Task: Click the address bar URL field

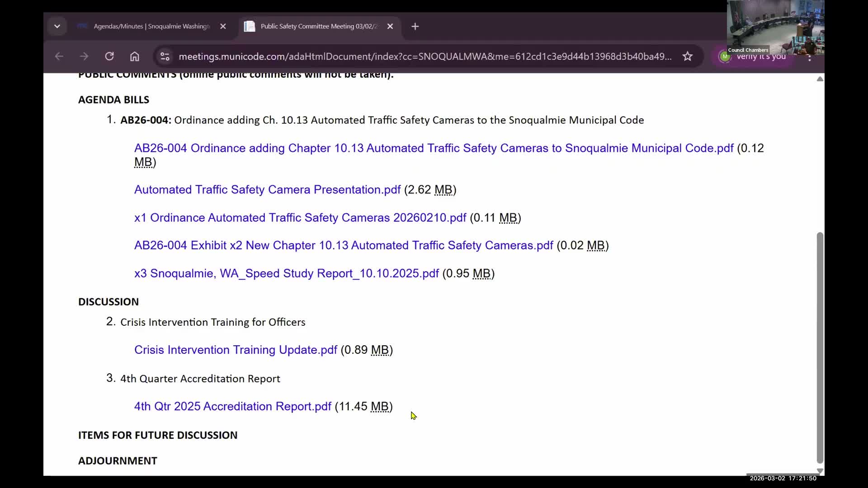Action: coord(425,56)
